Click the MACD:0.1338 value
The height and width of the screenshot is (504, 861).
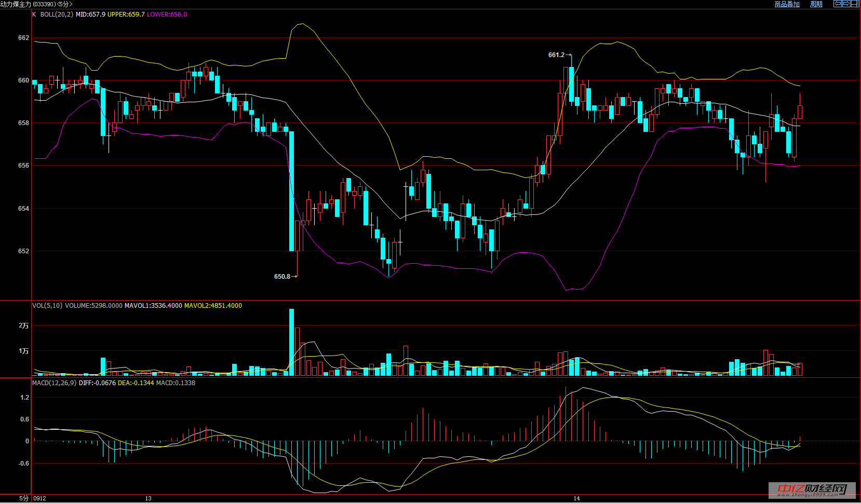[x=176, y=383]
